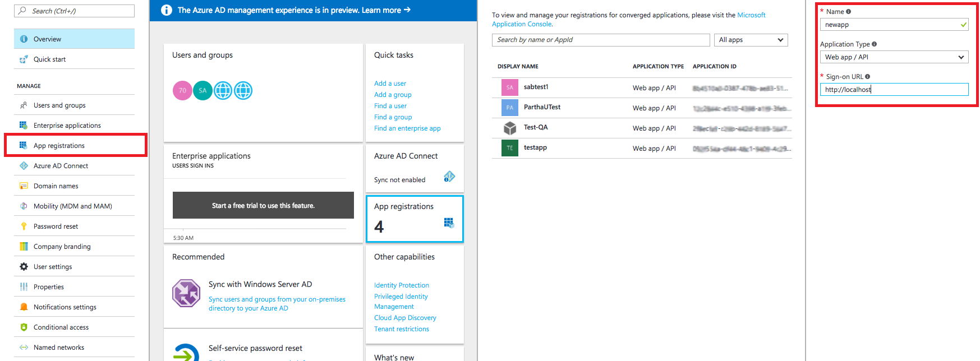Click Privileged Identity Management link
The width and height of the screenshot is (980, 361).
coord(401,302)
